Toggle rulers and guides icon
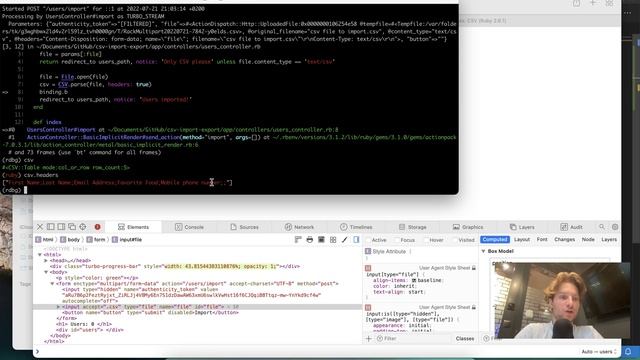Screen dimensions: 640x360 click(x=298, y=240)
